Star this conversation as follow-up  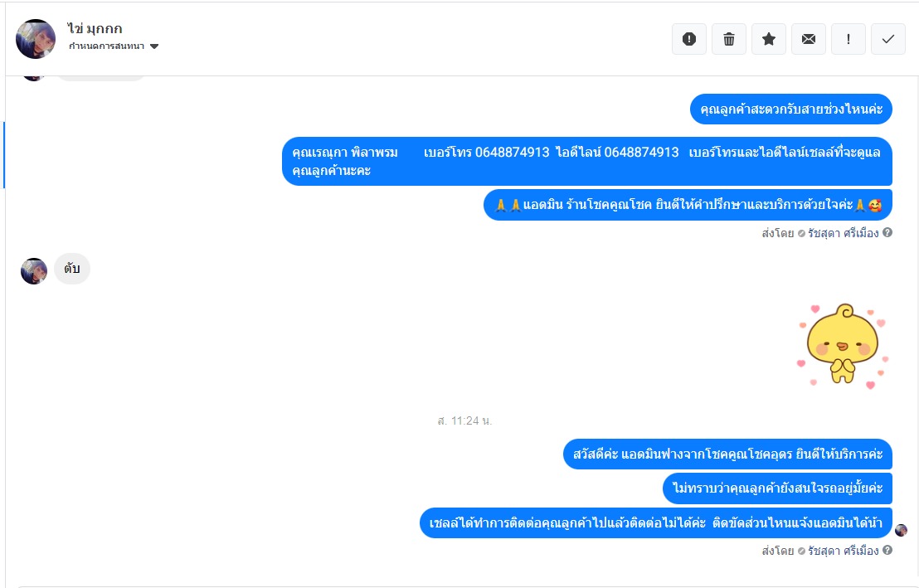tap(768, 39)
